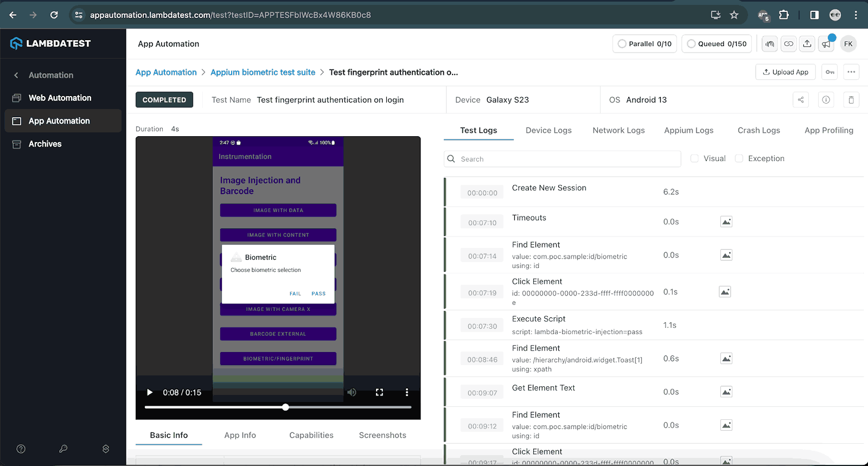The height and width of the screenshot is (466, 868).
Task: Reload the browser page
Action: click(x=54, y=15)
